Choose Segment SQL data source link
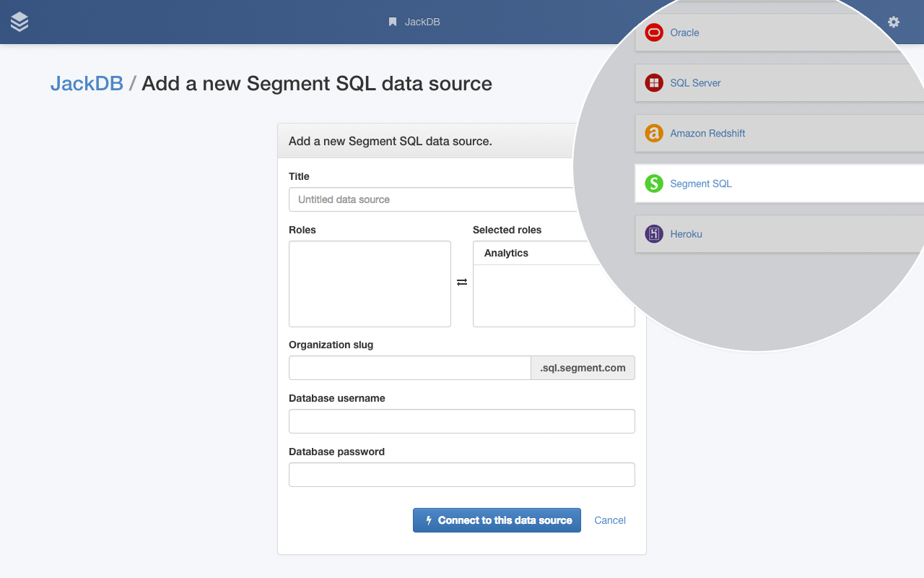Screen dimensions: 924x578 coord(701,184)
